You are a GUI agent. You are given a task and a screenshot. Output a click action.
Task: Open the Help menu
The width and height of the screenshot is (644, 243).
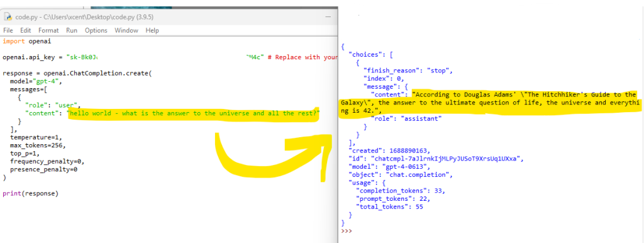coord(152,30)
